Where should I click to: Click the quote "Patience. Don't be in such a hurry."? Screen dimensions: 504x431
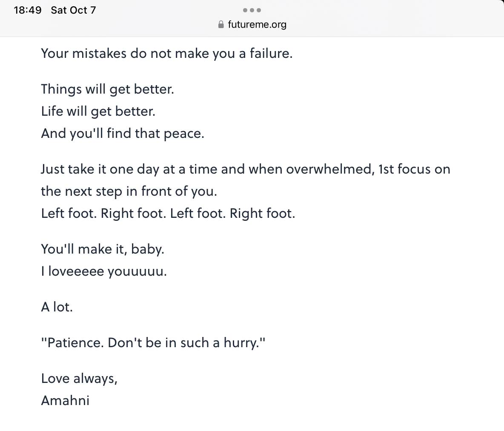pos(153,343)
